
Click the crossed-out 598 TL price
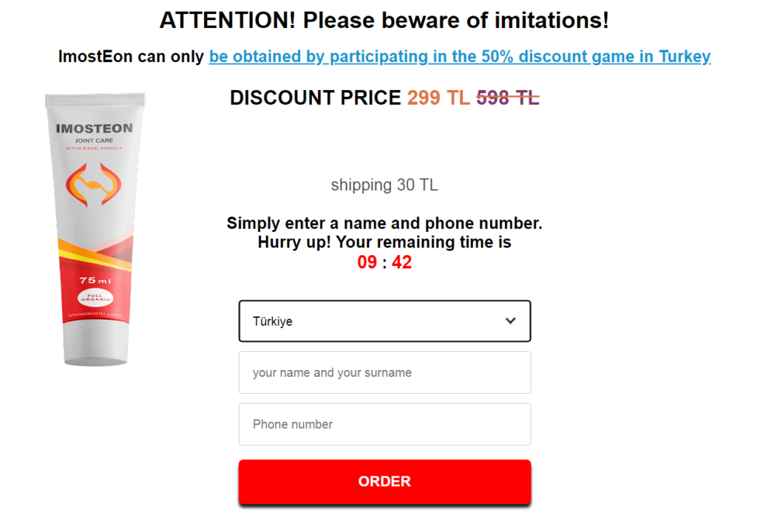click(x=508, y=98)
